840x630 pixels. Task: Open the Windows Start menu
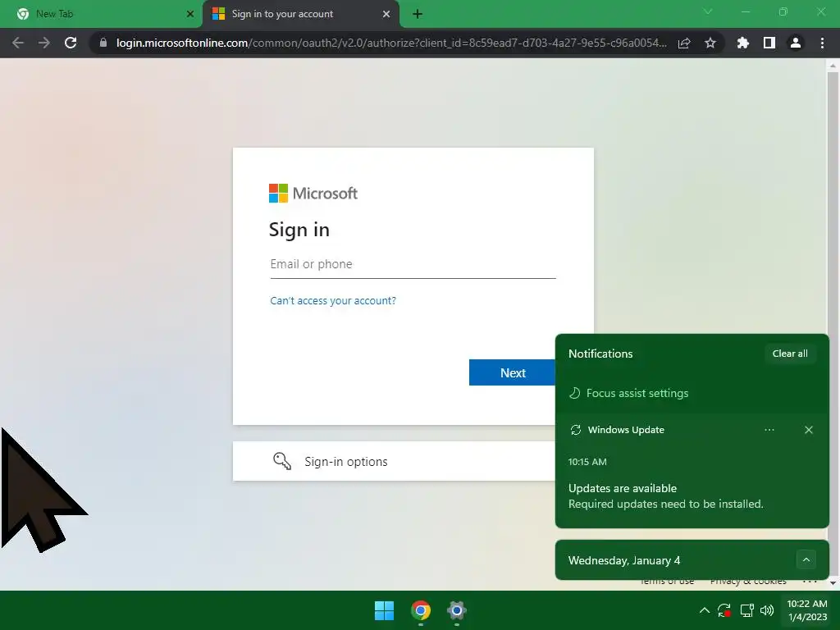(384, 610)
